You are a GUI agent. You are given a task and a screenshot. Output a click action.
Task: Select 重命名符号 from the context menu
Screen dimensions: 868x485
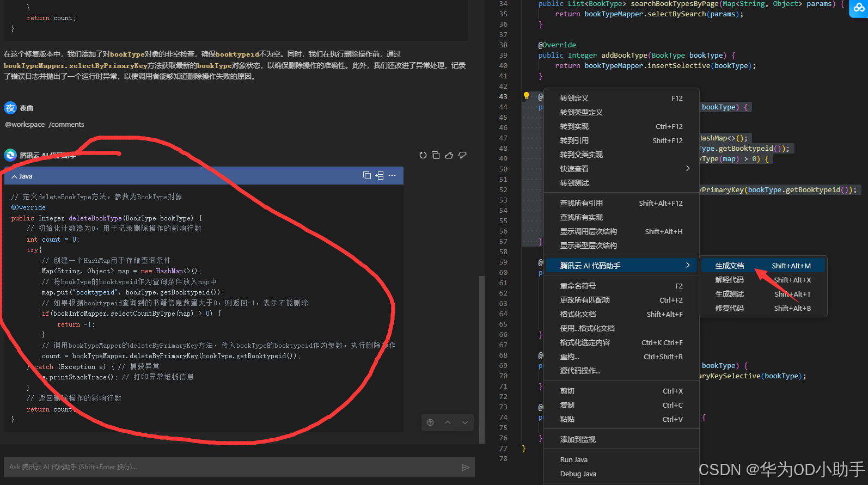[x=621, y=286]
